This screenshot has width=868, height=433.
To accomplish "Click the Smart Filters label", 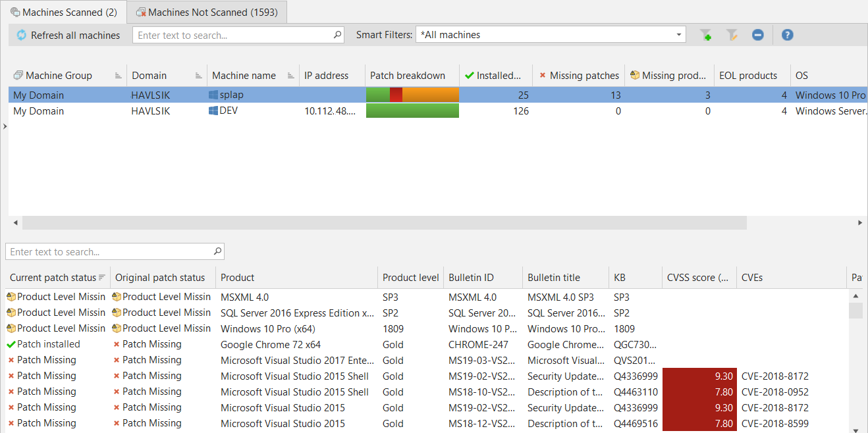I will point(385,35).
